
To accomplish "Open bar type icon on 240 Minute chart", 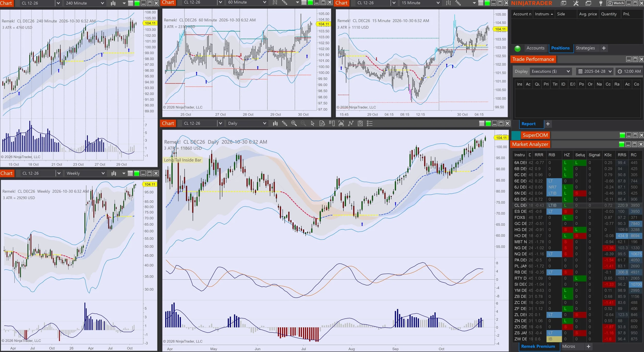I will click(113, 3).
